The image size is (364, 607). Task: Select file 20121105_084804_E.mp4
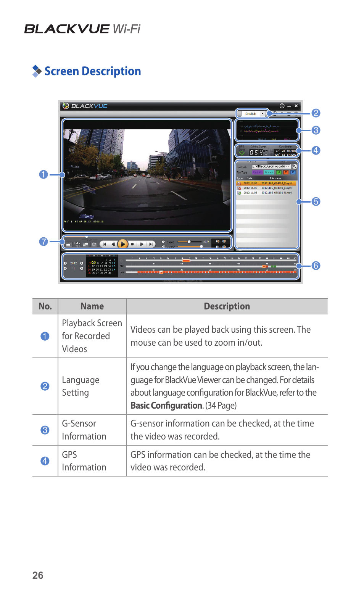(266, 184)
